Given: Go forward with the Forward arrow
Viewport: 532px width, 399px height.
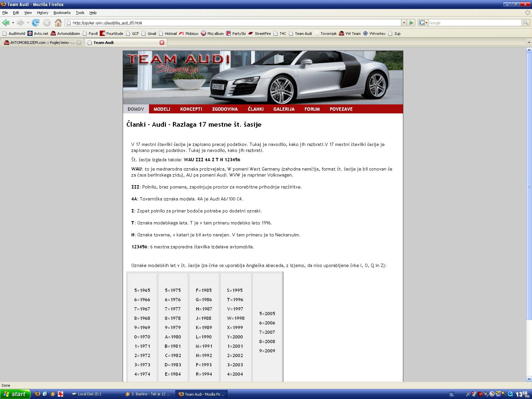Looking at the screenshot, I should tap(20, 23).
